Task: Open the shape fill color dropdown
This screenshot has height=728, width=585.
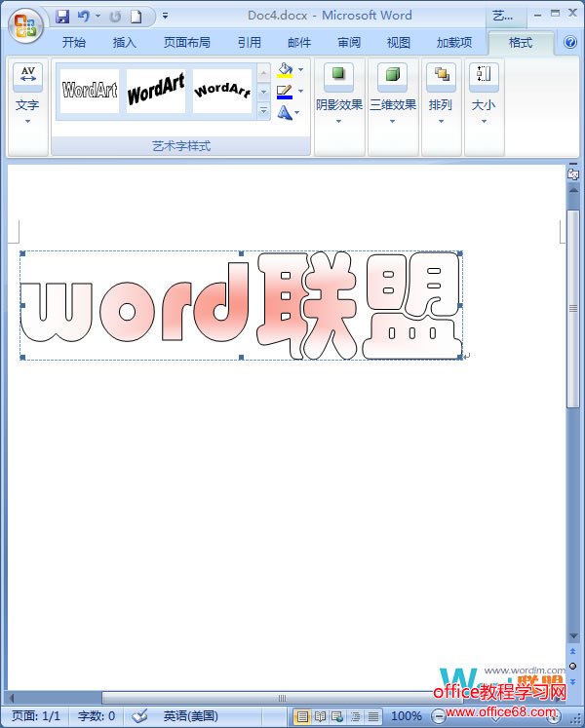Action: tap(300, 69)
